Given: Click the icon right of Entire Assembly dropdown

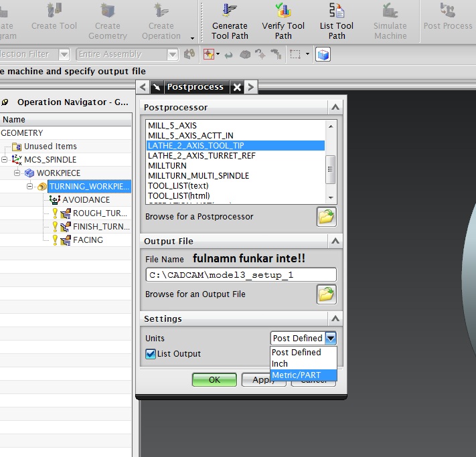Looking at the screenshot, I should coord(189,55).
